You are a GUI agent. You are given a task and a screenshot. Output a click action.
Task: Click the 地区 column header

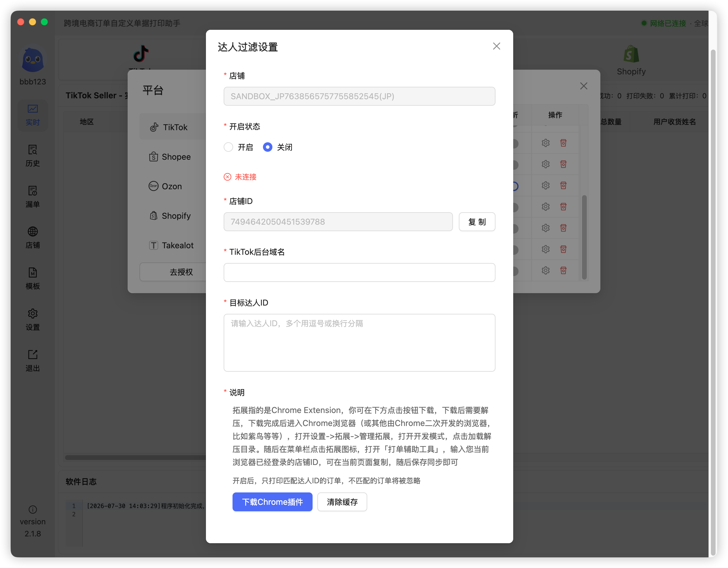pyautogui.click(x=87, y=122)
